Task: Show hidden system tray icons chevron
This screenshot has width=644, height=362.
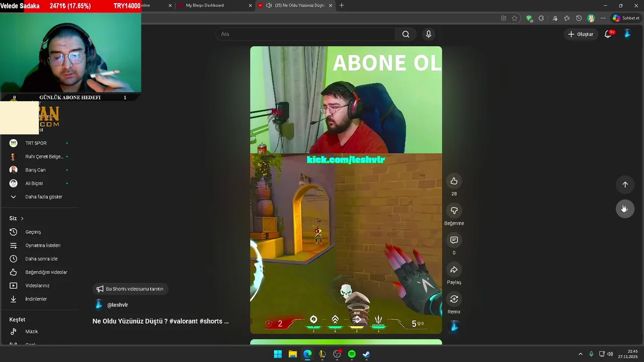Action: click(x=580, y=354)
